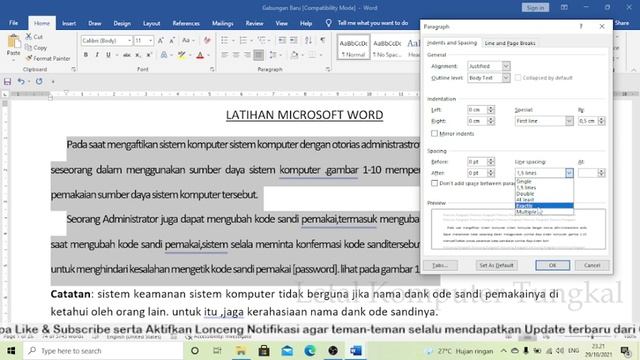Open the Insert ribbon tab
Screen dimensions: 640x360
69,23
